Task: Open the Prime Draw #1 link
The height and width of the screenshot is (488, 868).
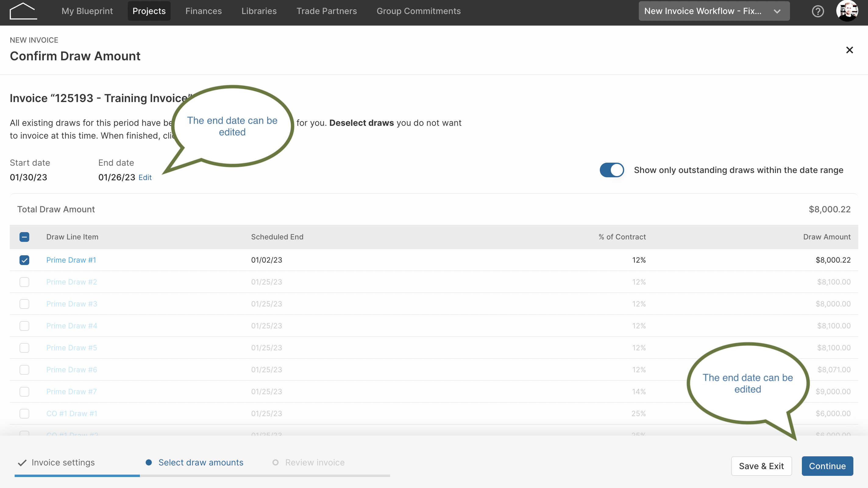Action: [x=71, y=260]
